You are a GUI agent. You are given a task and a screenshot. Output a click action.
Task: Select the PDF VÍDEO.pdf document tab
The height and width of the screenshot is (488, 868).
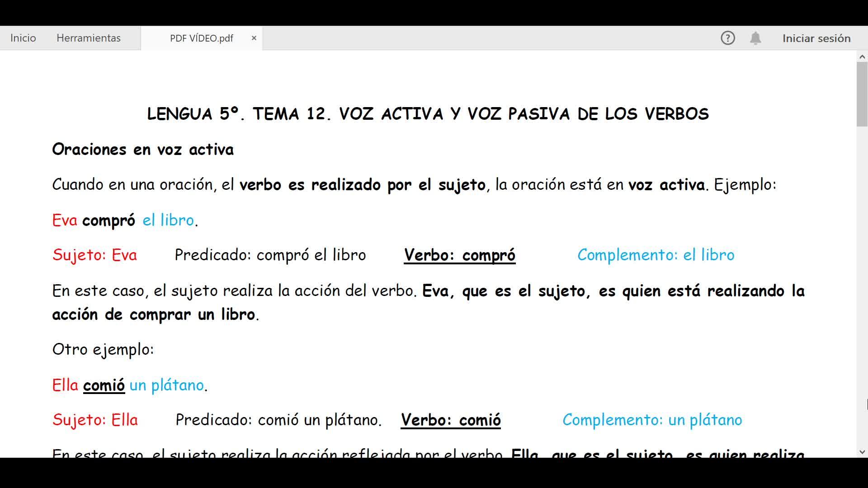click(x=201, y=38)
